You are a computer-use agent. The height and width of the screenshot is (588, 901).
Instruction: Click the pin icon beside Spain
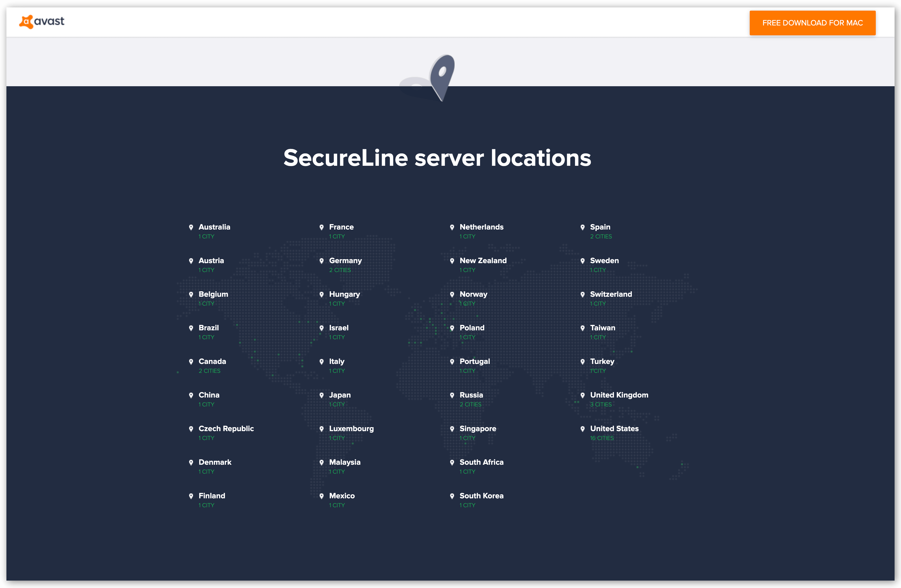click(583, 227)
